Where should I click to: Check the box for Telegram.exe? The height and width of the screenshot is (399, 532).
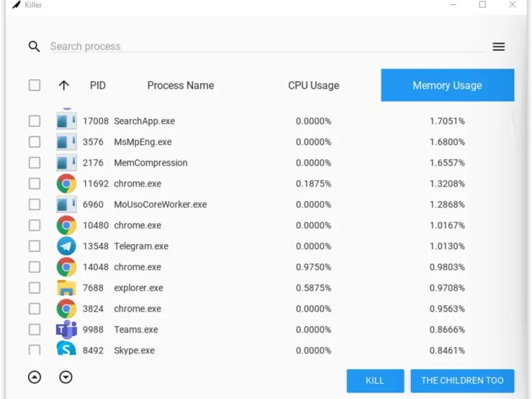coord(35,246)
